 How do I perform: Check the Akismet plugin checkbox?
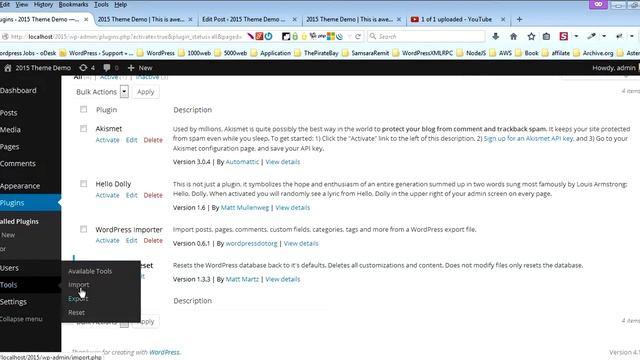click(83, 129)
